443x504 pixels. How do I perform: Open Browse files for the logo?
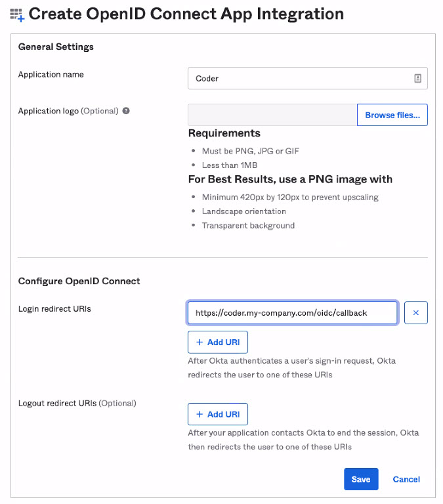[392, 115]
